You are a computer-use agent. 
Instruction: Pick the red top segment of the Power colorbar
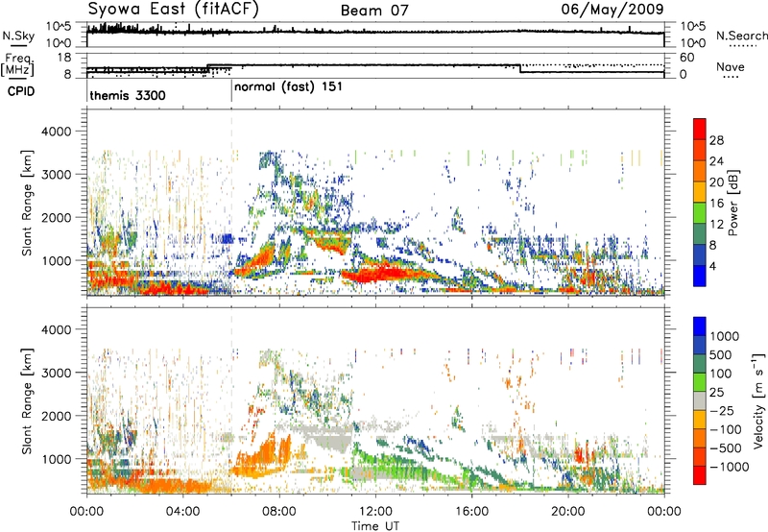700,129
